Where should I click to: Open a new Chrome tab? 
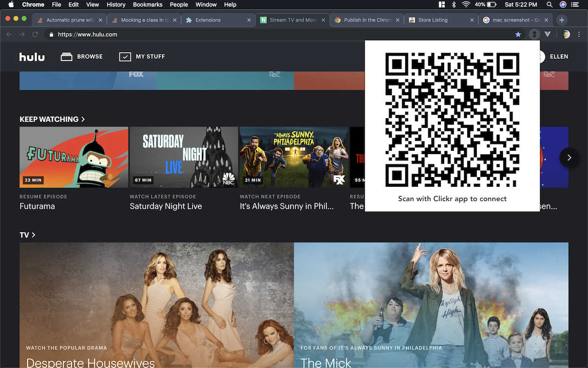[562, 20]
